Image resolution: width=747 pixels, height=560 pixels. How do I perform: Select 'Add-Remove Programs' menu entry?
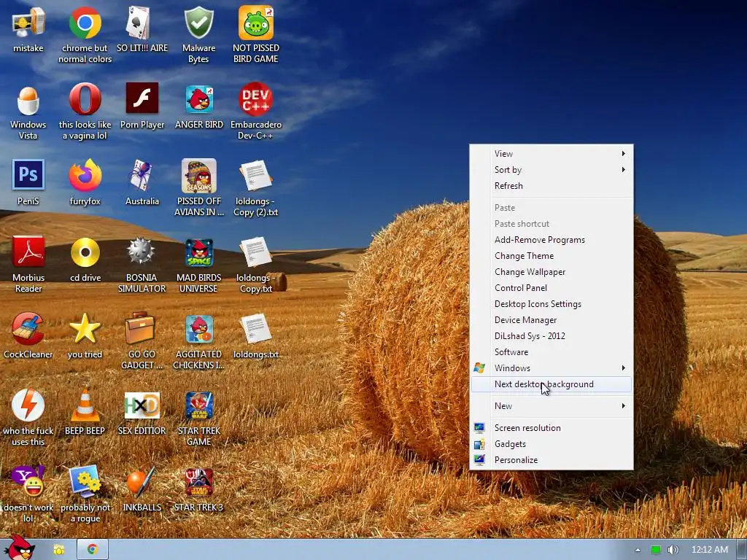pos(551,240)
